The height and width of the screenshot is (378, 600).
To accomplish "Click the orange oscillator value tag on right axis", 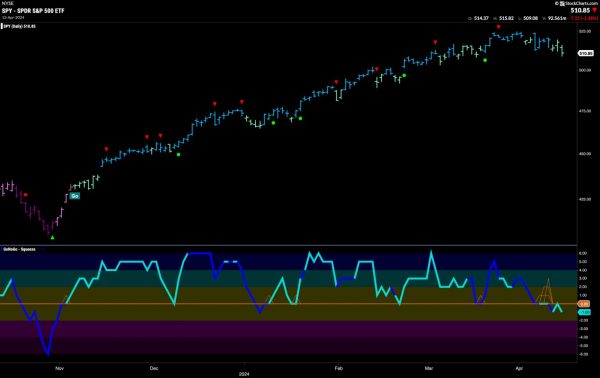I will point(584,304).
